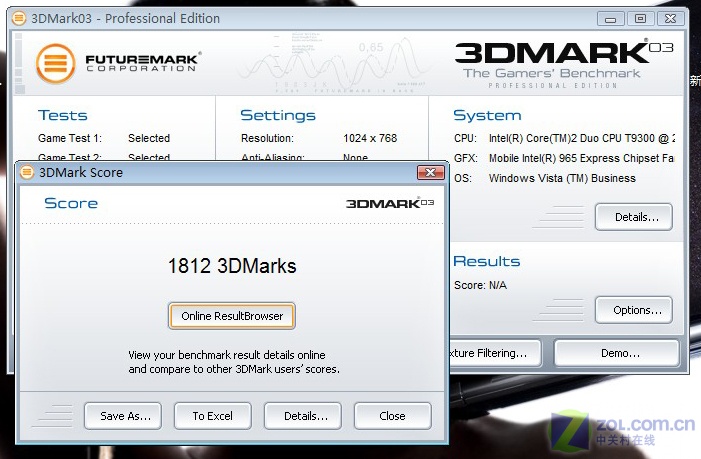Click the 'Game Test 1:' label
The width and height of the screenshot is (701, 459).
pyautogui.click(x=70, y=138)
